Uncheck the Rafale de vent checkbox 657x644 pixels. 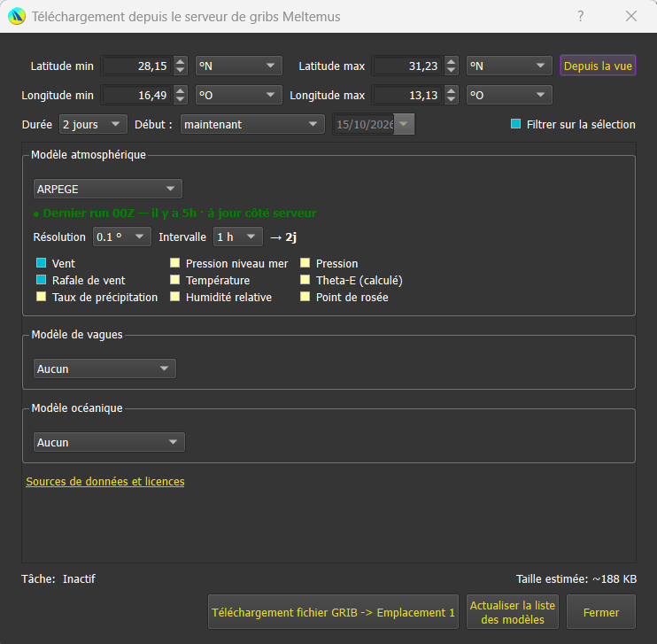coord(41,280)
